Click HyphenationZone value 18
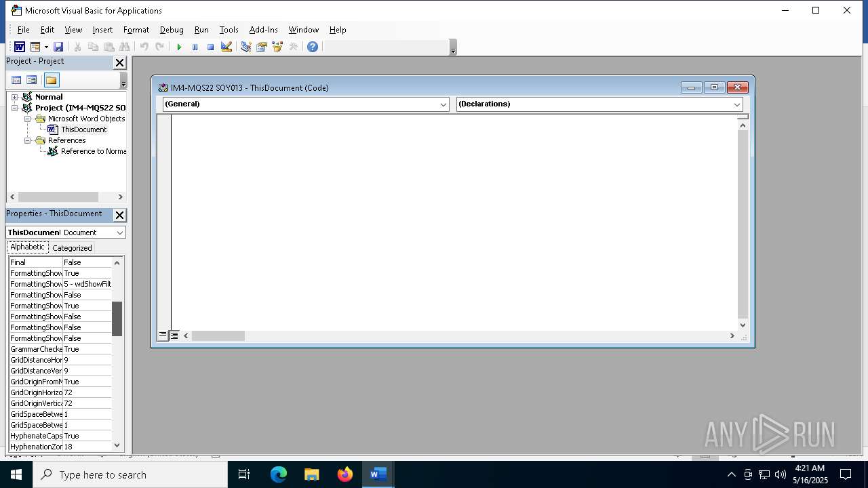Viewport: 868px width, 488px height. (87, 447)
